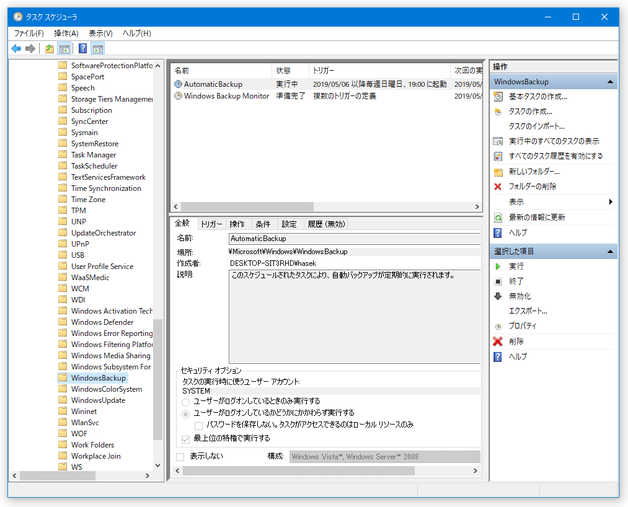Select TaskScheduler folder in tree
Viewport: 628px width, 507px height.
(94, 166)
